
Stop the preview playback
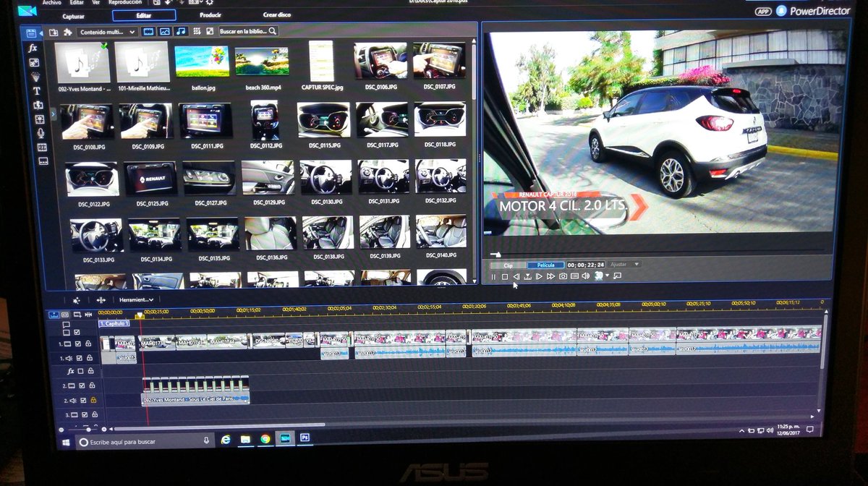[x=505, y=276]
